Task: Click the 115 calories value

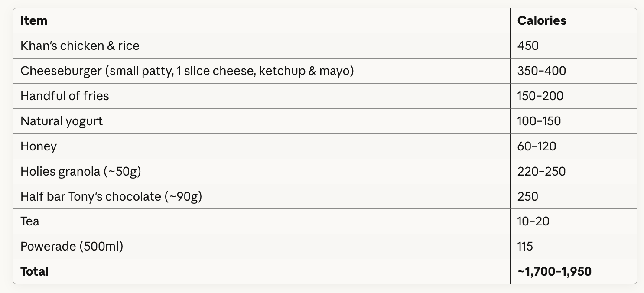Action: [x=525, y=247]
